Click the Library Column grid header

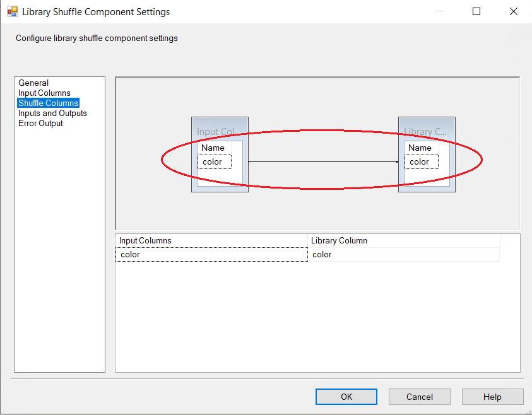(x=403, y=240)
